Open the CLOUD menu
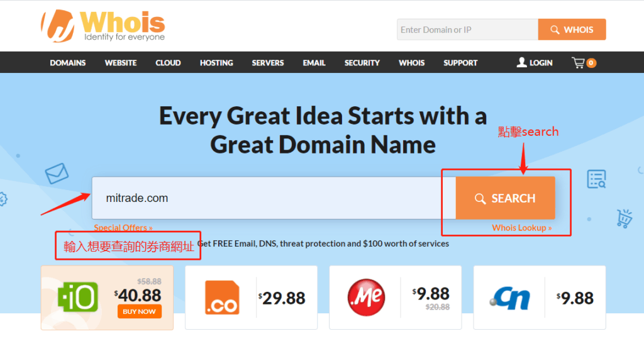Screen dimensions: 644x358 pyautogui.click(x=168, y=63)
